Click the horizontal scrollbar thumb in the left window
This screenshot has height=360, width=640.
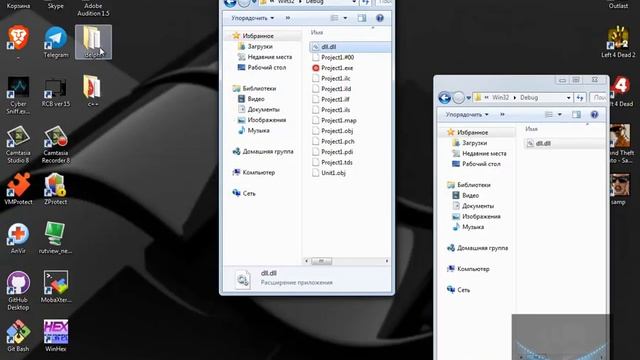point(322,261)
